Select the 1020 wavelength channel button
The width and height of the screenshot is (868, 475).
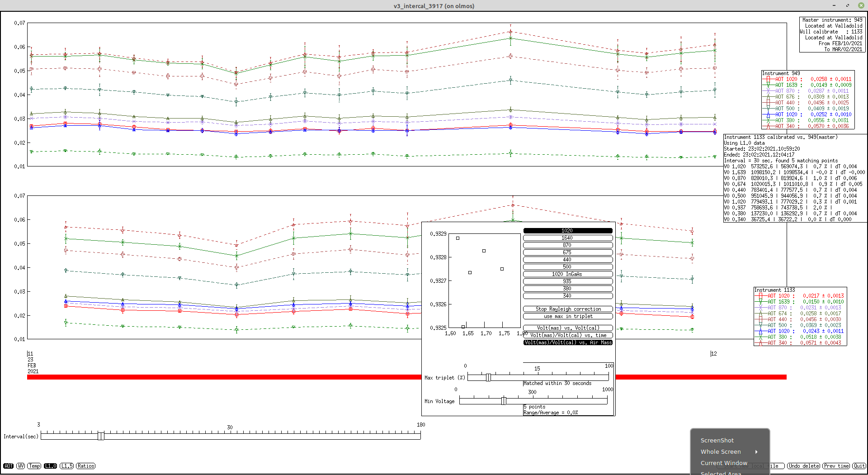coord(568,231)
